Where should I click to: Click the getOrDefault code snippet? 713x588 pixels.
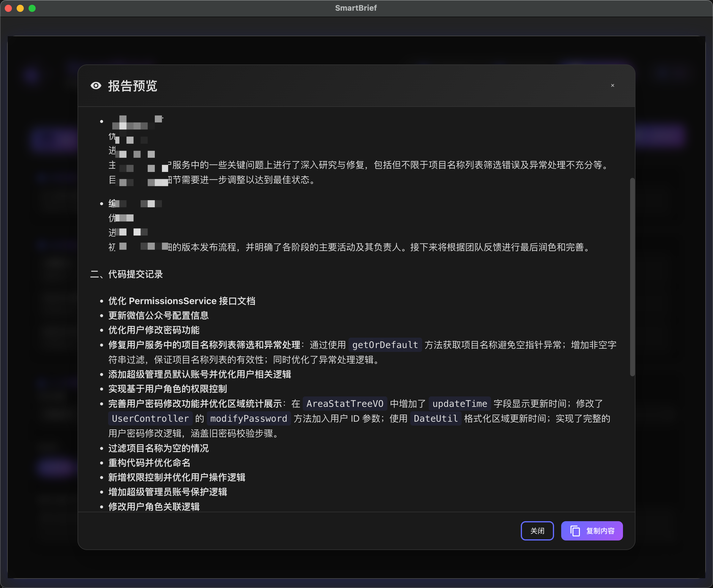385,345
